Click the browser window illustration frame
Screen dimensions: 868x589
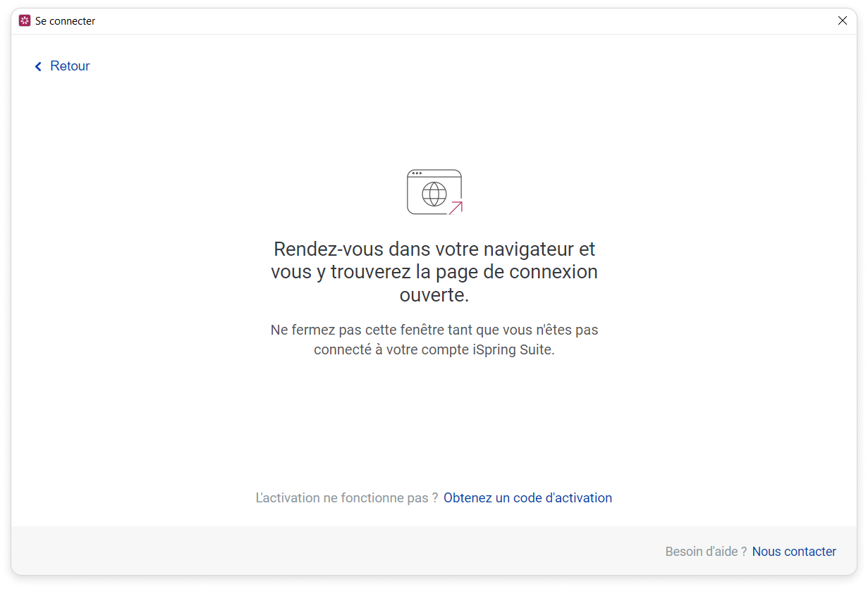click(x=434, y=192)
